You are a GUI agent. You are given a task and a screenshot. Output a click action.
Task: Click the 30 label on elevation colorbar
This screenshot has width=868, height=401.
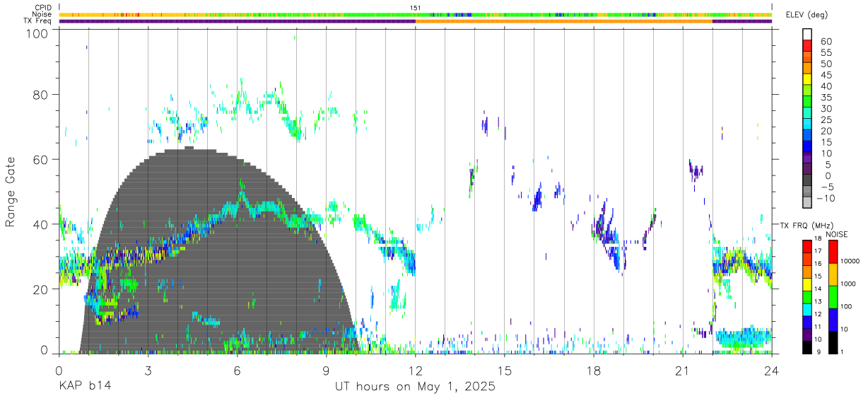click(826, 109)
